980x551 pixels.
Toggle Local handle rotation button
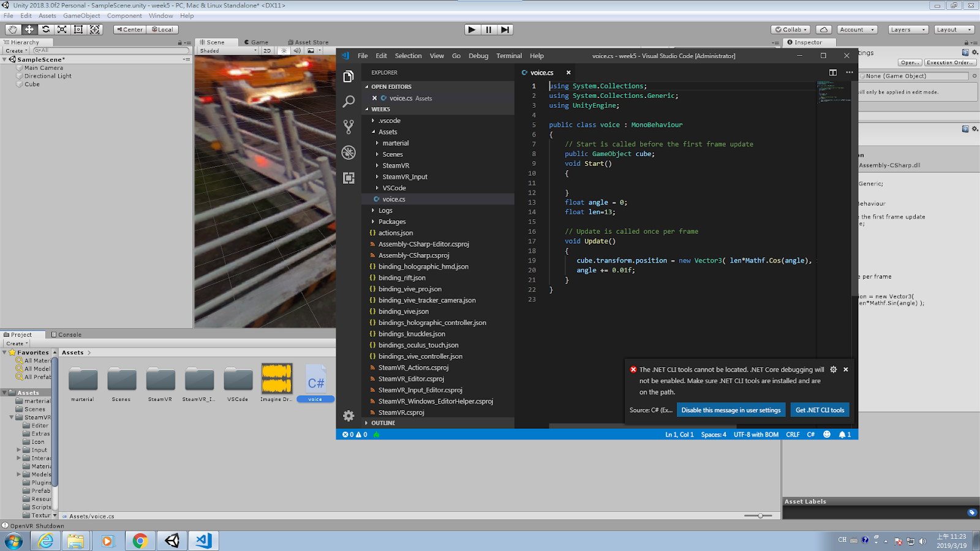162,29
